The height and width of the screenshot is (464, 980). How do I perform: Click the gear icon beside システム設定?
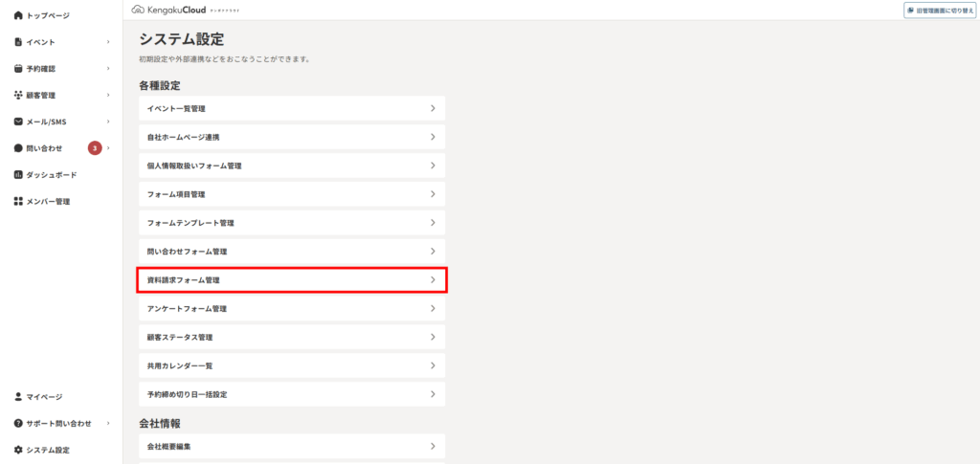point(18,450)
